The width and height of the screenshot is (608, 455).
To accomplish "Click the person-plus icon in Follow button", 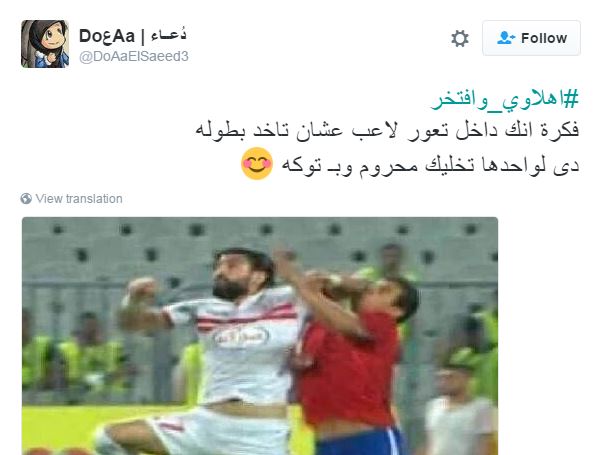I will click(x=506, y=38).
